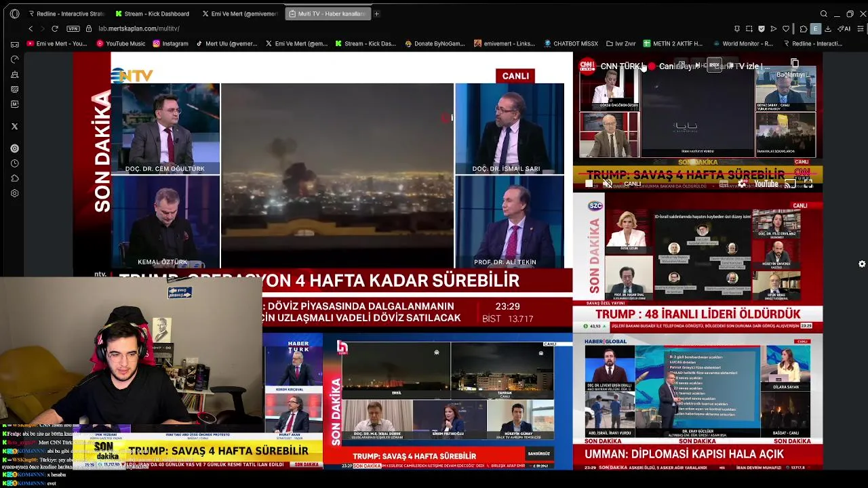The width and height of the screenshot is (868, 488).
Task: Open the downloads icon in toolbar
Action: tap(828, 28)
